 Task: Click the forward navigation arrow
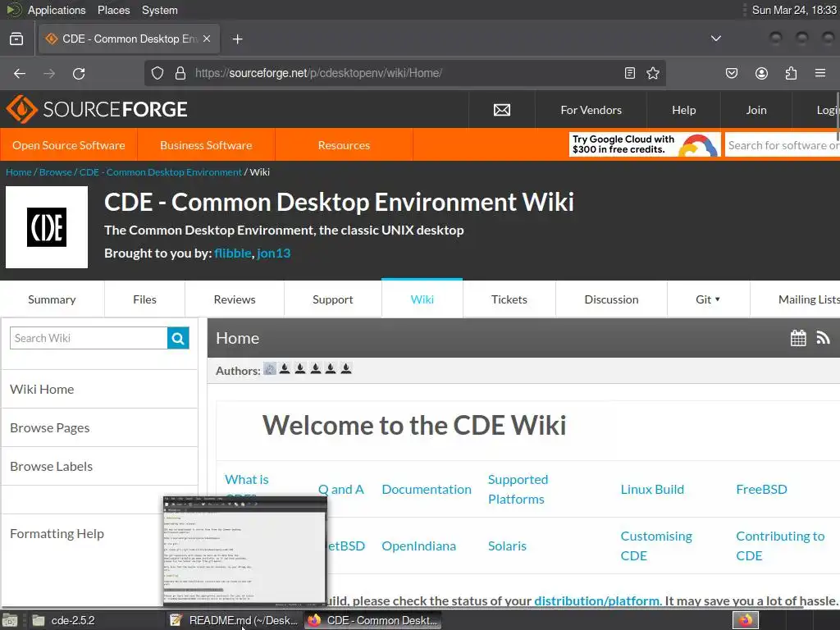point(49,73)
